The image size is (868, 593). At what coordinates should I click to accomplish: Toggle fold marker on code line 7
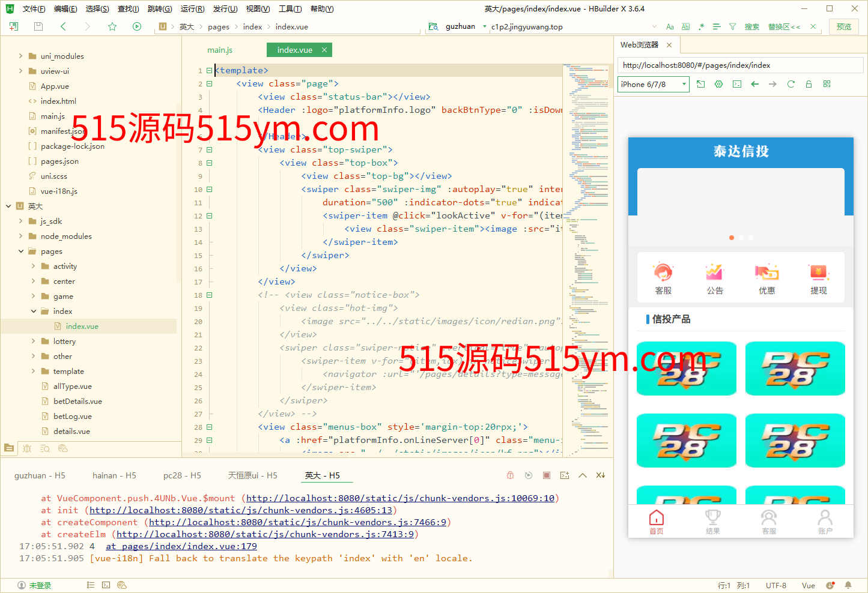pyautogui.click(x=210, y=150)
